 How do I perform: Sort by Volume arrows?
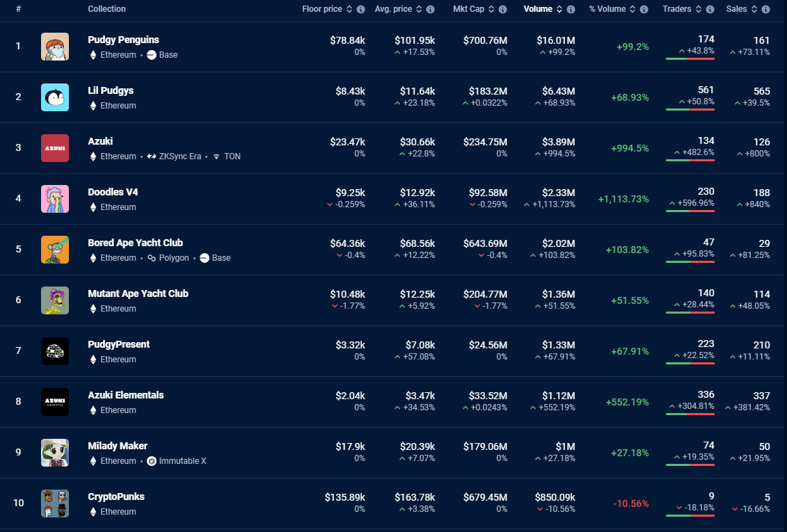click(559, 9)
